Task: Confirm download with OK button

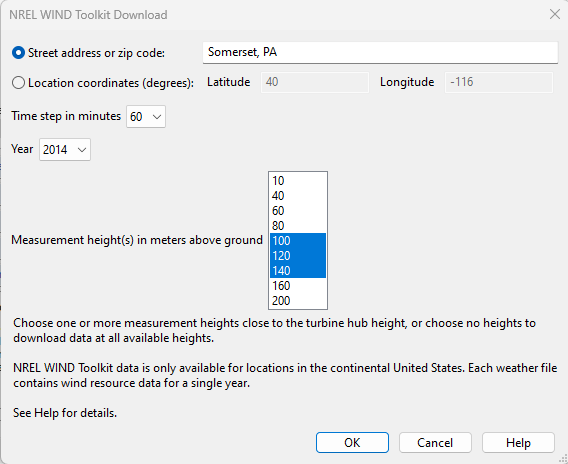Action: (352, 442)
